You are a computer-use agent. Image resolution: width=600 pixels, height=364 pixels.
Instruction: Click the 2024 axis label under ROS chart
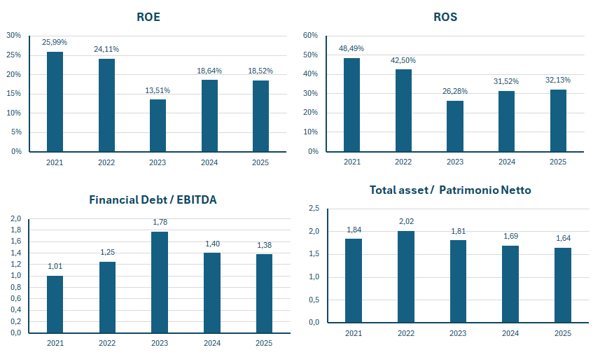pyautogui.click(x=507, y=162)
